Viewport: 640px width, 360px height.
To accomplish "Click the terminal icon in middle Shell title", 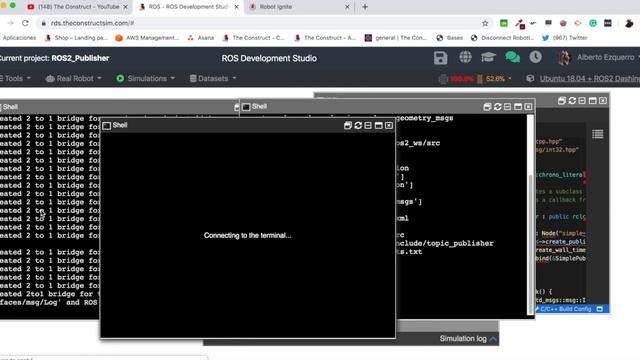I will [246, 107].
